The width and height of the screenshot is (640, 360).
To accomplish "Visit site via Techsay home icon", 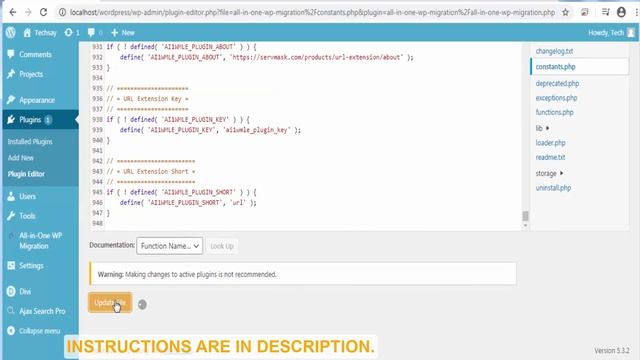I will (40, 33).
